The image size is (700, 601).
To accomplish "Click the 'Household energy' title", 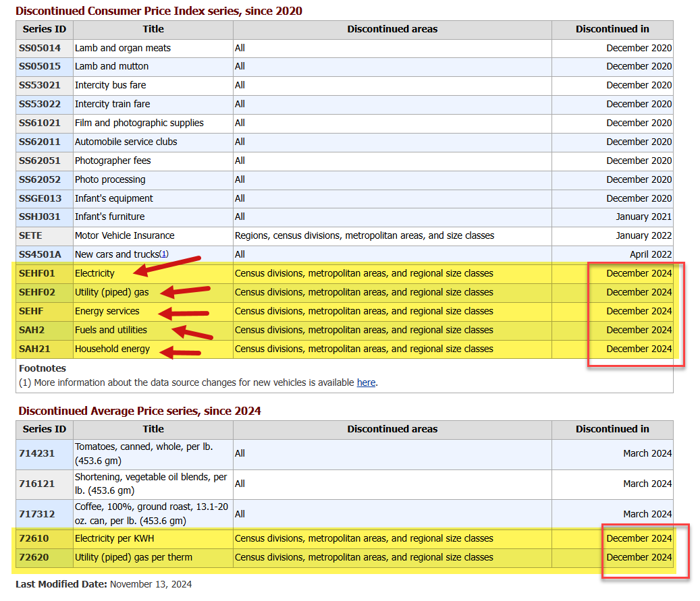I will (x=113, y=349).
